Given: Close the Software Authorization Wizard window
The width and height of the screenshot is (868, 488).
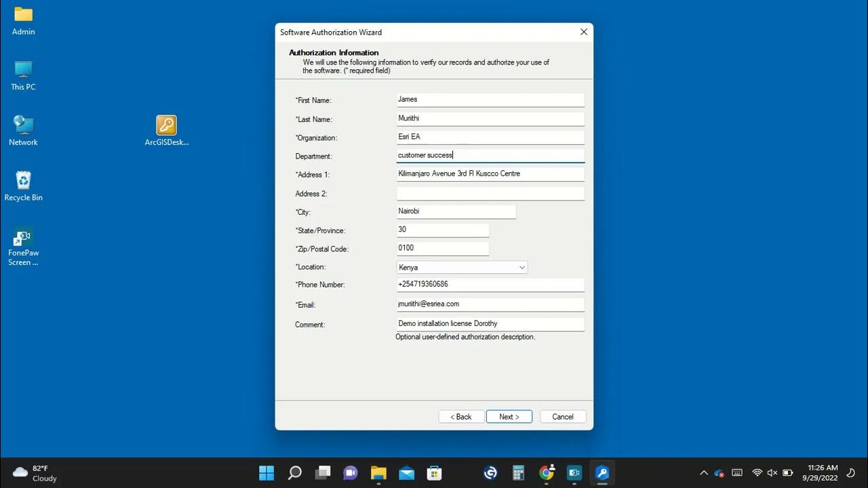Looking at the screenshot, I should 584,32.
